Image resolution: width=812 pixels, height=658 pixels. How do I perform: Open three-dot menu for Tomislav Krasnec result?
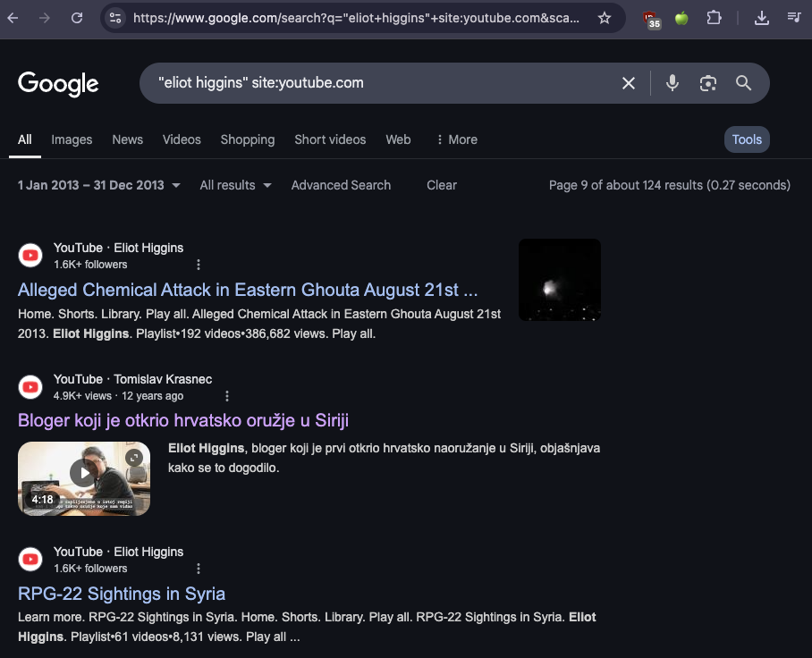coord(227,396)
